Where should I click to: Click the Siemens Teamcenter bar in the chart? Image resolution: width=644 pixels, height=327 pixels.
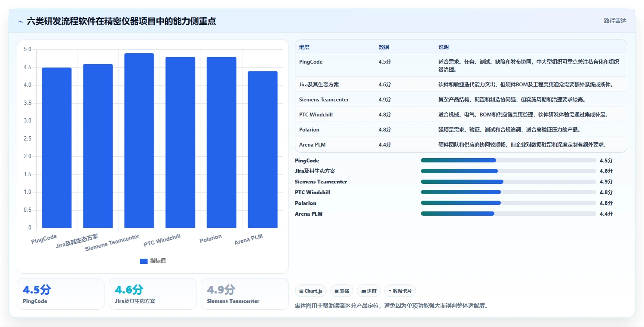pyautogui.click(x=139, y=141)
